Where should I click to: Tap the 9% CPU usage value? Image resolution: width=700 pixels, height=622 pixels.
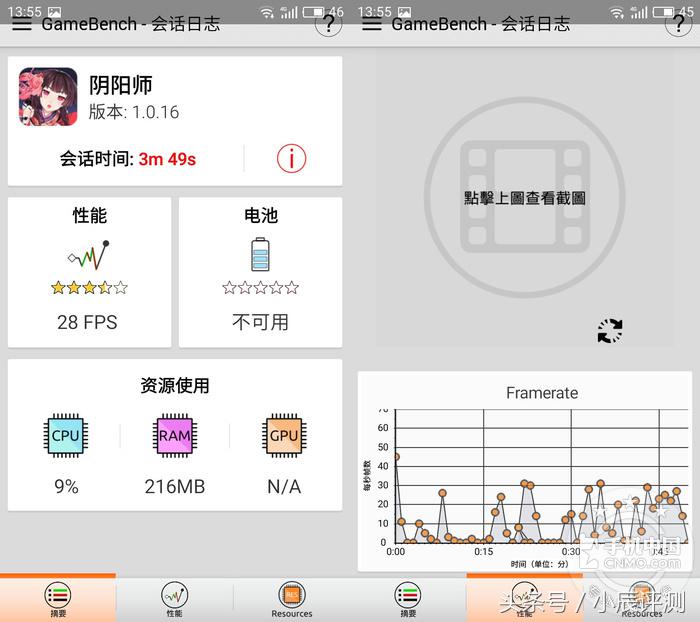pyautogui.click(x=67, y=486)
